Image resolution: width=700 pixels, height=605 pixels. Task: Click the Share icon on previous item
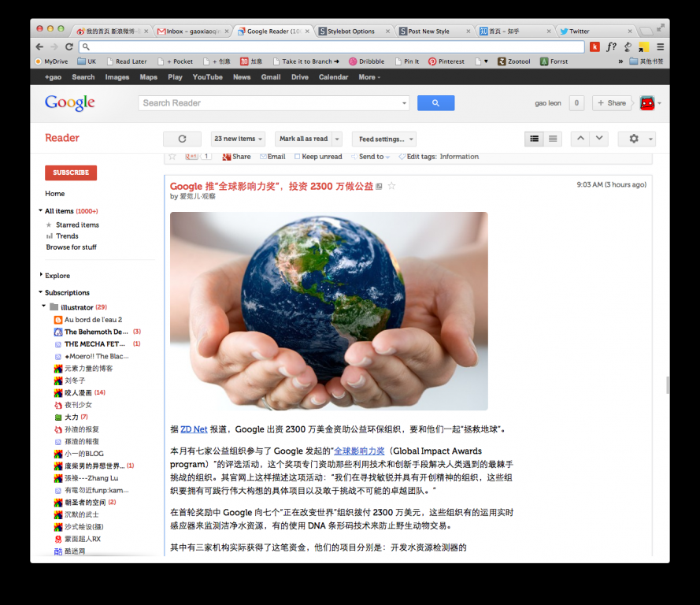pos(236,157)
